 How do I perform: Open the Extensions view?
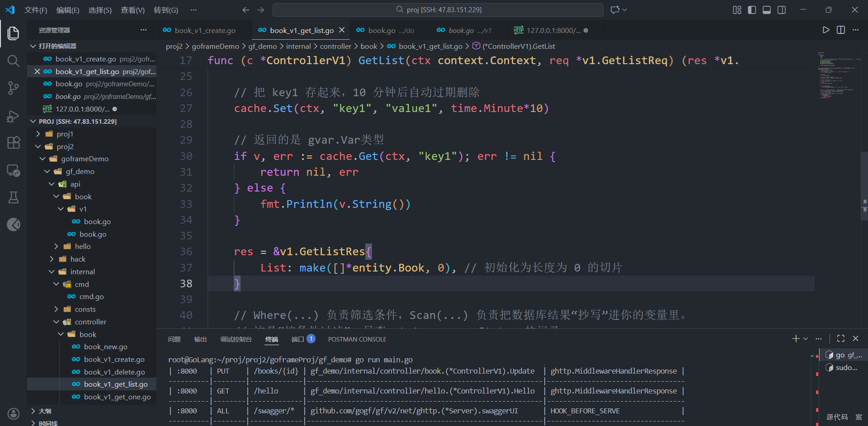tap(14, 143)
